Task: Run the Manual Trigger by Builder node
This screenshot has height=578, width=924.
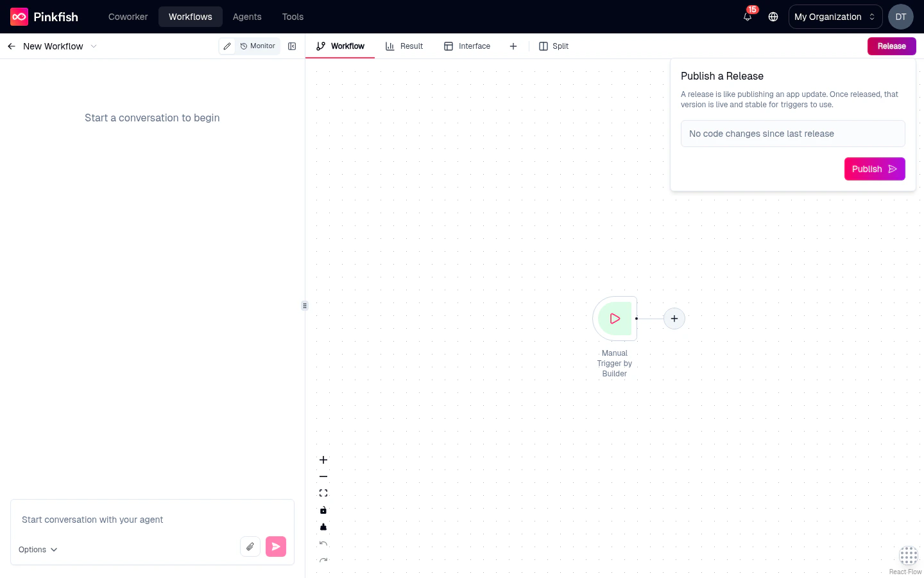Action: click(x=614, y=319)
